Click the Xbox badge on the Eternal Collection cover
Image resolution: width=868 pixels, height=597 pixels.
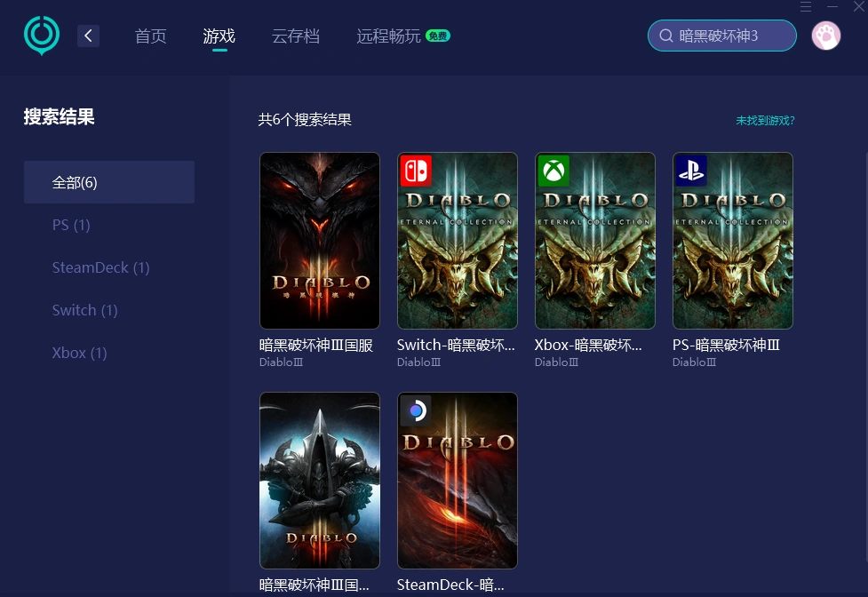tap(553, 171)
